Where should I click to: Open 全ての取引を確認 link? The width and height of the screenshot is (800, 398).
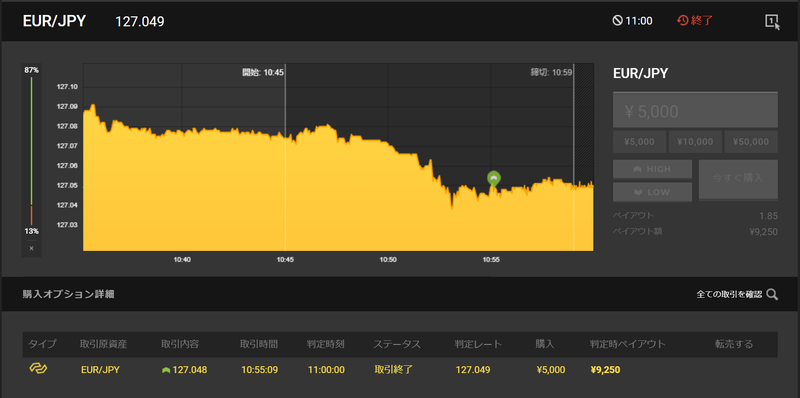[729, 294]
